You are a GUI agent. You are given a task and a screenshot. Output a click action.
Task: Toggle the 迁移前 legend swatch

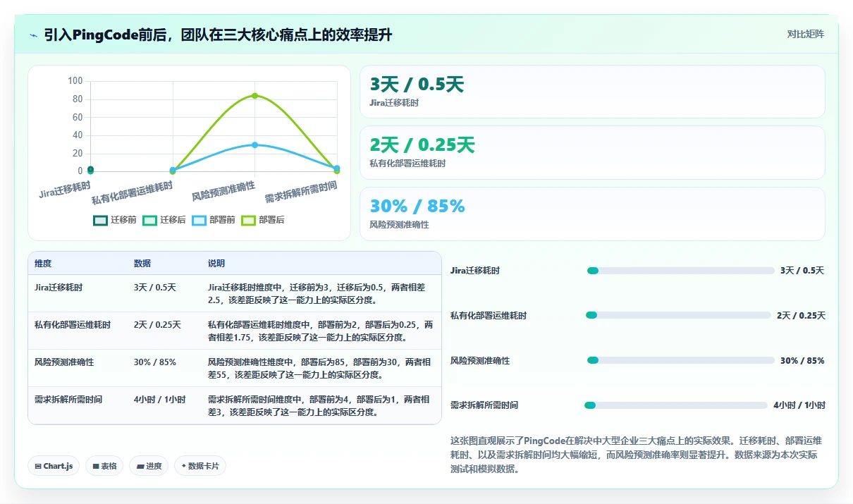(101, 220)
